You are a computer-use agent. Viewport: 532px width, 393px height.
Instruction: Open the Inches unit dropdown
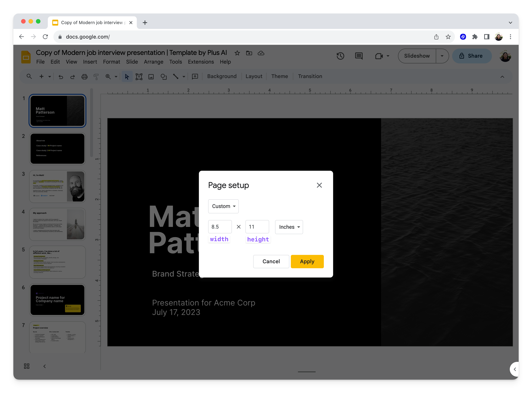[289, 227]
